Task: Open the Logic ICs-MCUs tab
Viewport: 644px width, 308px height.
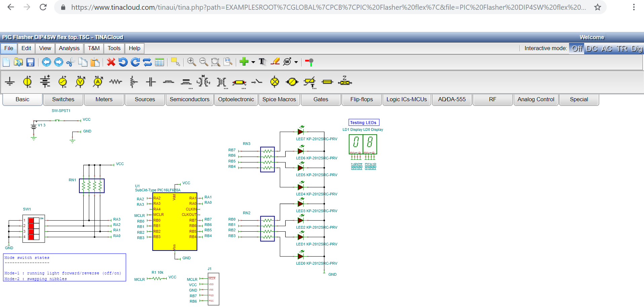Action: click(x=406, y=100)
